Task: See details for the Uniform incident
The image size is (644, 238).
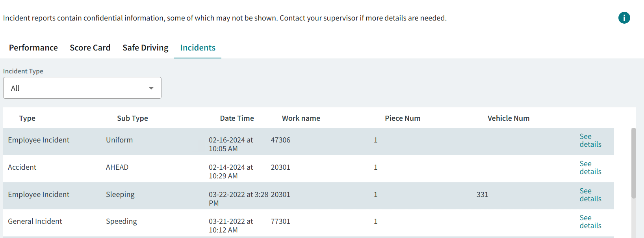Action: point(590,141)
